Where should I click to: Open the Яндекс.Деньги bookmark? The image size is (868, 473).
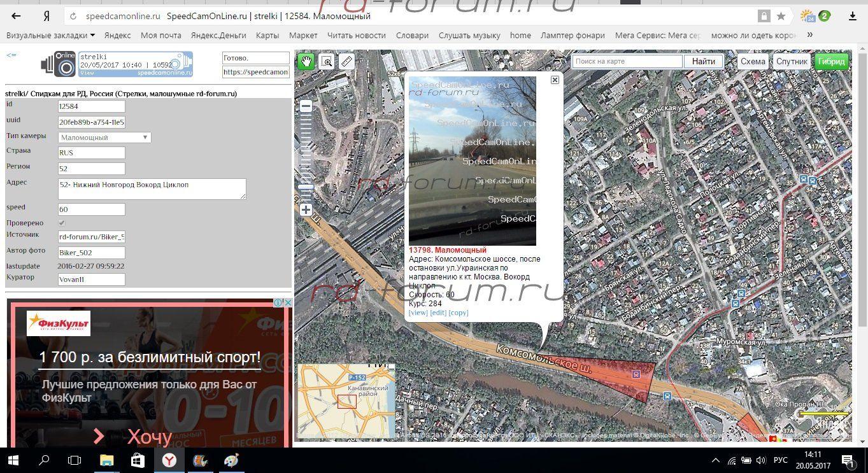point(218,35)
